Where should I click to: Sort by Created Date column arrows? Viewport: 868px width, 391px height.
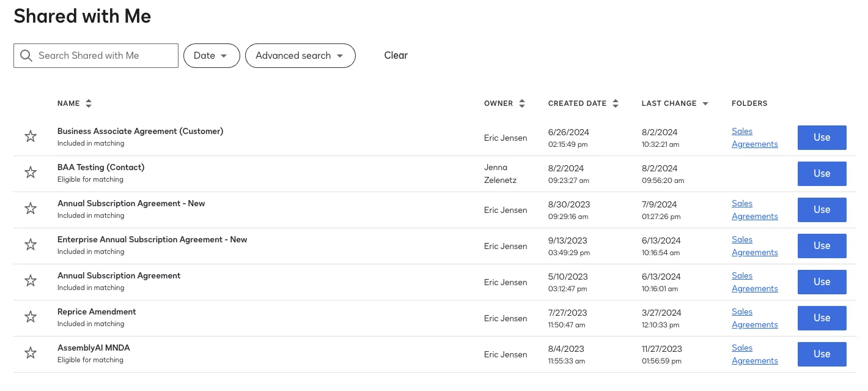(x=616, y=103)
